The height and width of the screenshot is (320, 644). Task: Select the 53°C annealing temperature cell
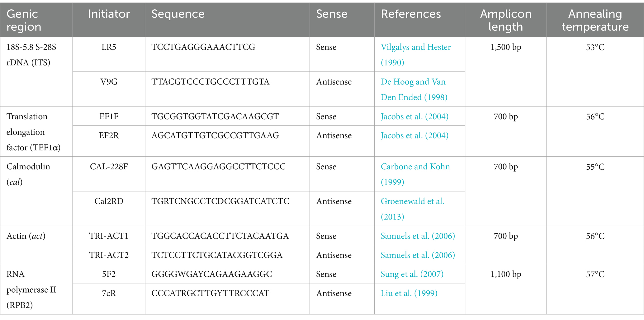click(x=595, y=72)
